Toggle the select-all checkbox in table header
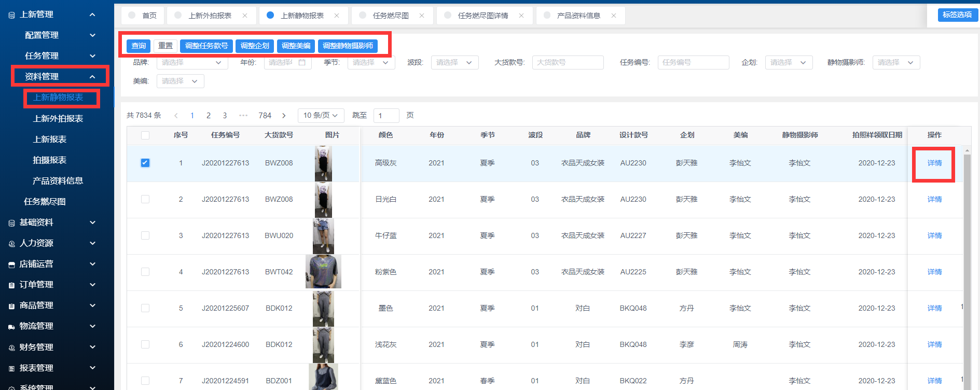Screen dimensions: 980x390 [x=145, y=135]
